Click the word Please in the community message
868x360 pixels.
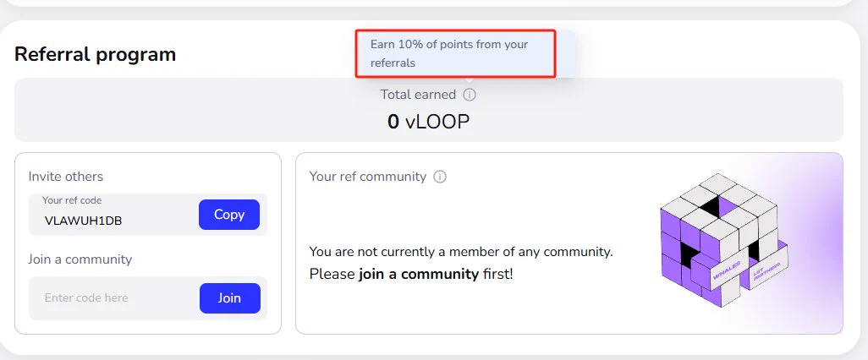(332, 274)
